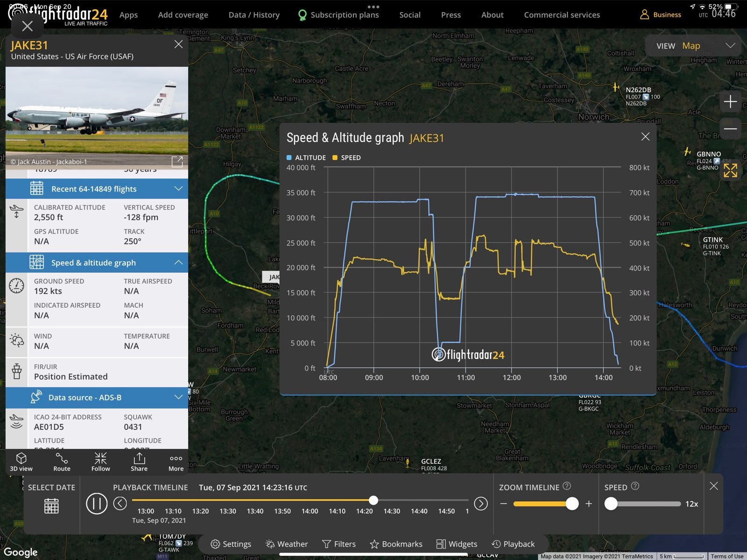Expand the Data source - ADS-B section
This screenshot has height=560, width=747.
pos(178,397)
